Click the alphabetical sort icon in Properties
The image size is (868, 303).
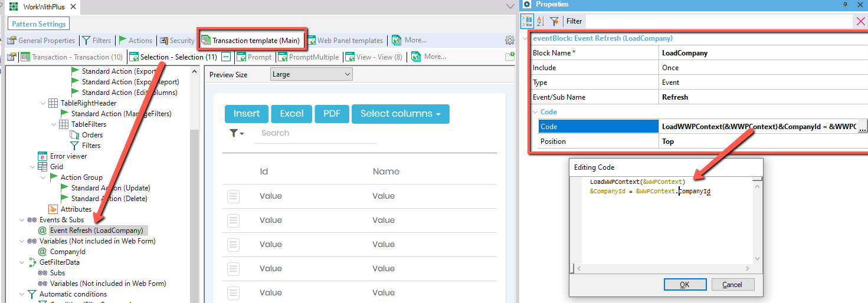pos(540,21)
